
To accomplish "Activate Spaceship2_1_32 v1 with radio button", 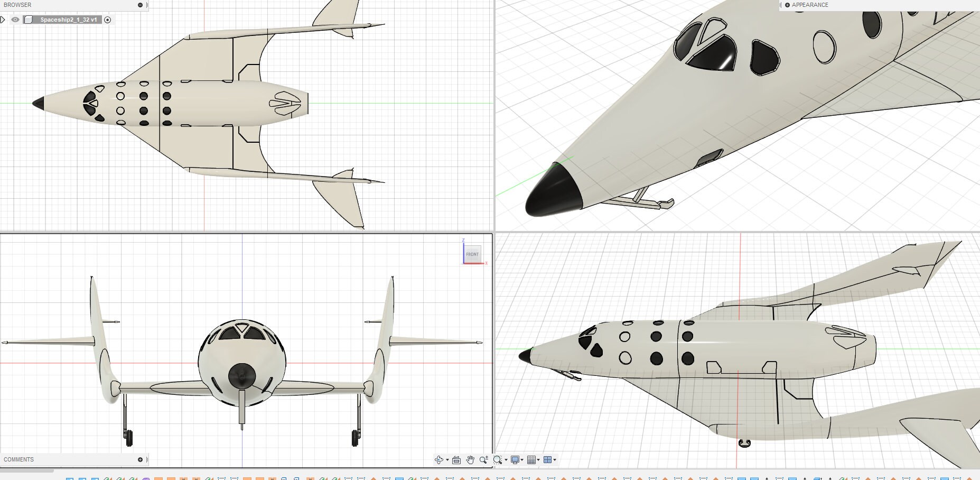I will [x=107, y=20].
